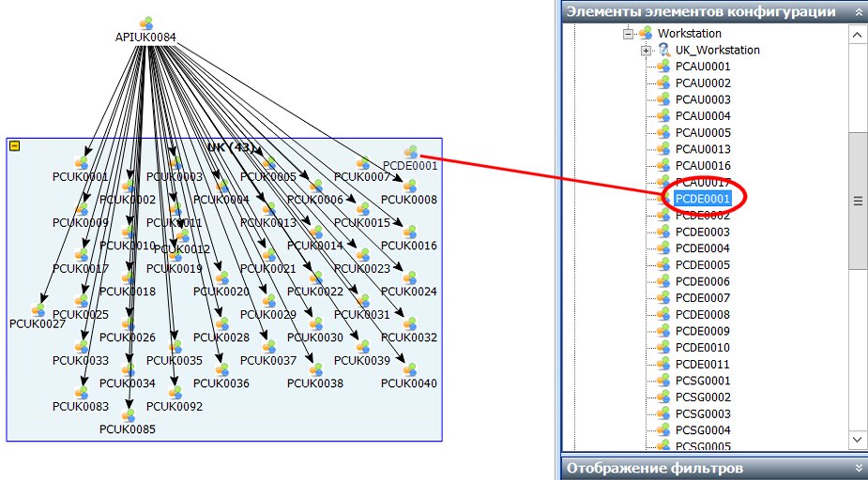Select PCDE0003 in the tree
Image resolution: width=868 pixels, height=480 pixels.
(703, 232)
